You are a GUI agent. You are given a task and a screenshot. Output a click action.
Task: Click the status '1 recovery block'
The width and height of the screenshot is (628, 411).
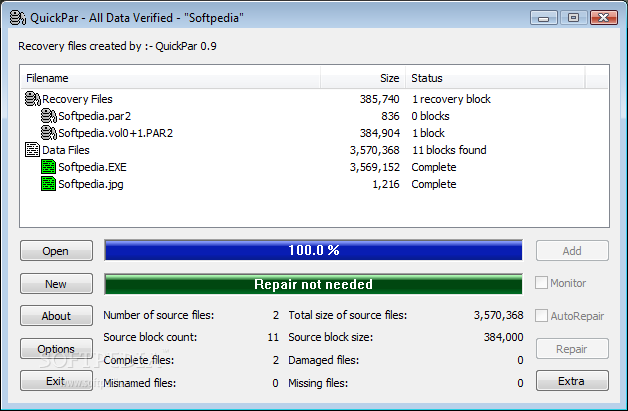[451, 99]
